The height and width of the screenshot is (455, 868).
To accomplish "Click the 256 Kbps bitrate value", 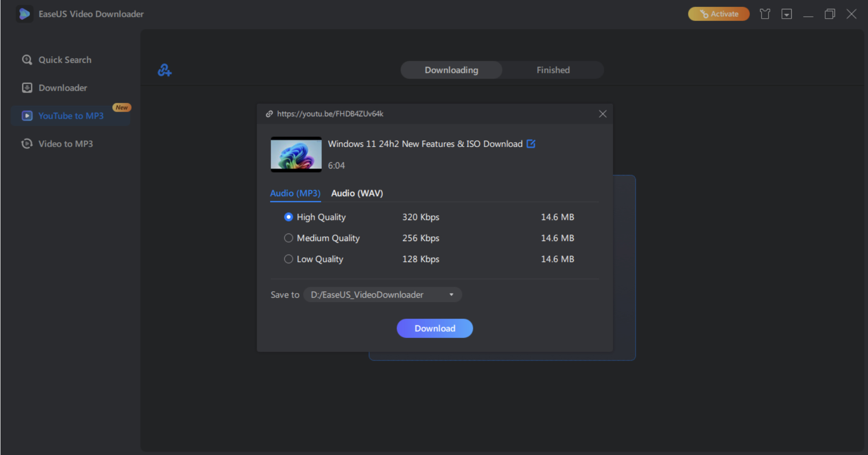I will tap(421, 238).
